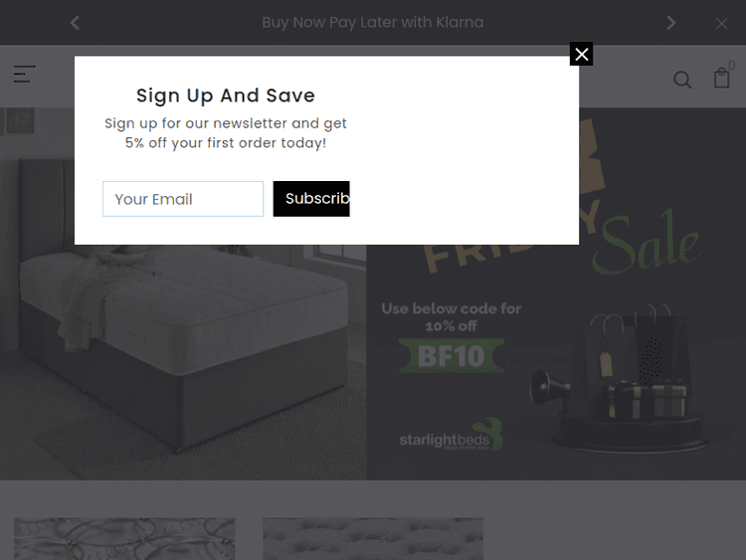Viewport: 746px width, 560px height.
Task: Open the metal bed frame thumbnail
Action: [x=124, y=538]
